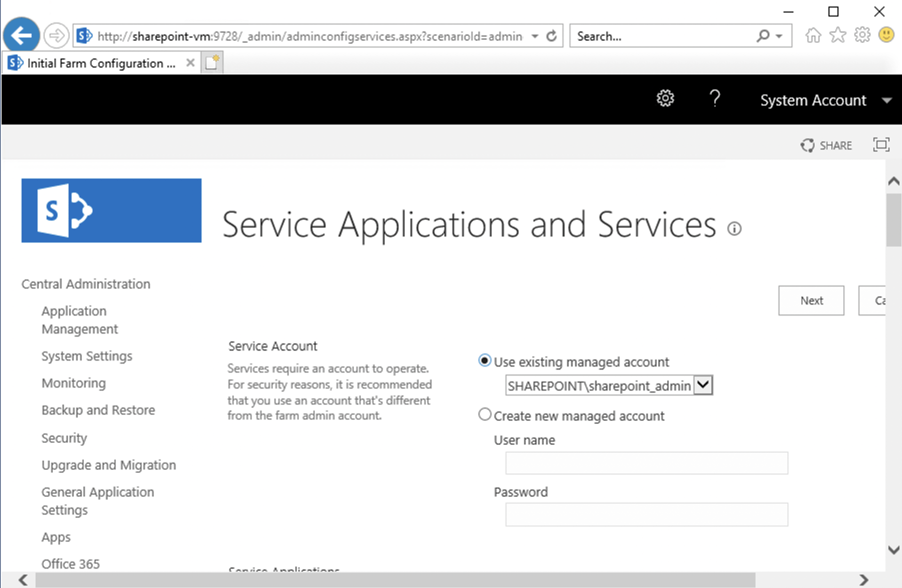Refresh the page with the reload icon
Screen dimensions: 902x588
551,36
